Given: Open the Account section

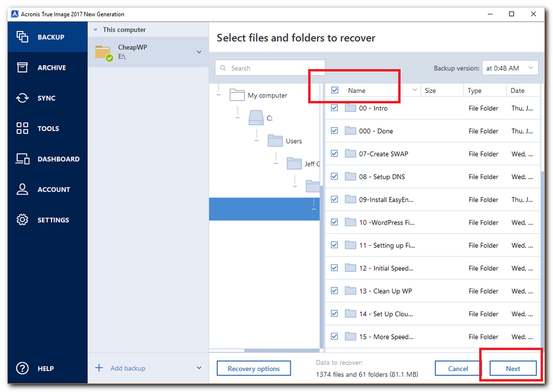Looking at the screenshot, I should coord(48,189).
